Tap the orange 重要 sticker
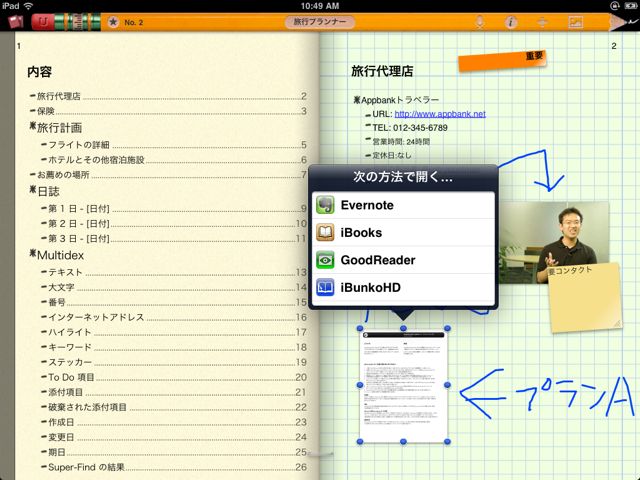640x480 pixels. pyautogui.click(x=502, y=60)
